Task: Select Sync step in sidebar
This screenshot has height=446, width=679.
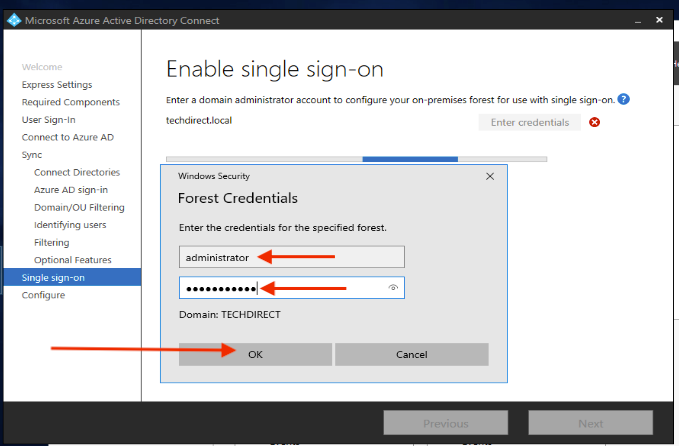Action: 32,155
